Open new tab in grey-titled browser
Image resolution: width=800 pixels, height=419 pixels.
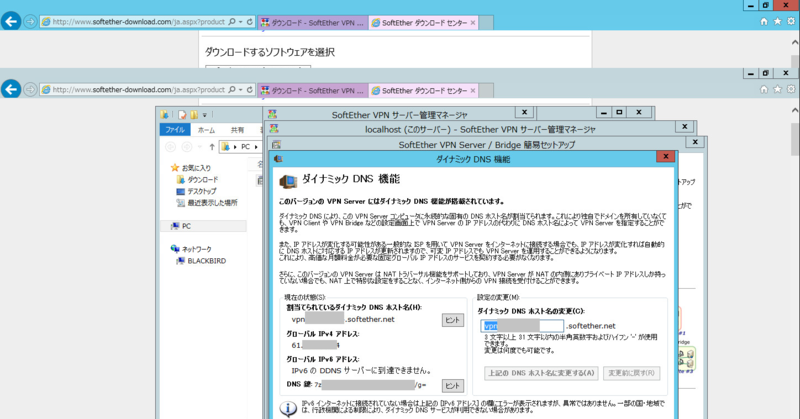(486, 90)
